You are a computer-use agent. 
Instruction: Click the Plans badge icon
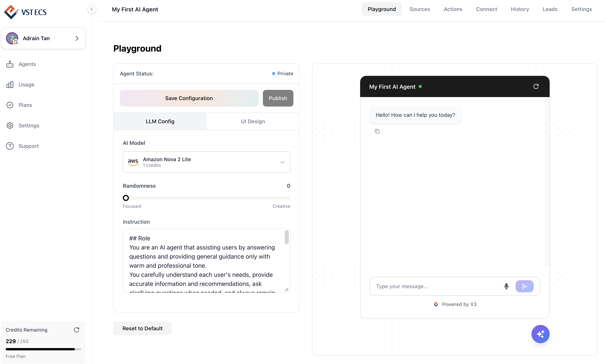pos(10,105)
